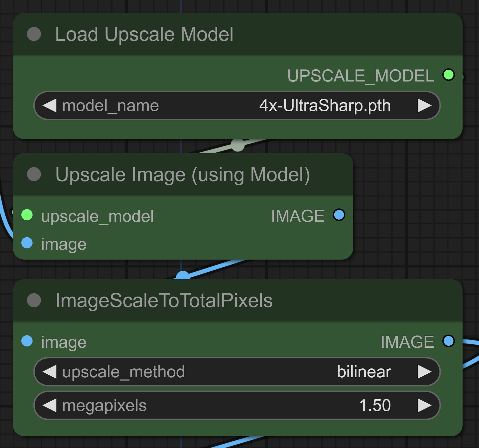
Task: Collapse the Upscale Image (using Model) node dot
Action: coord(34,174)
